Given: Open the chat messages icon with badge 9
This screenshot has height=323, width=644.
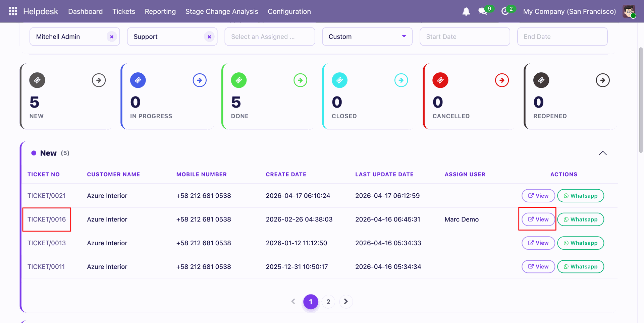Looking at the screenshot, I should (x=483, y=11).
